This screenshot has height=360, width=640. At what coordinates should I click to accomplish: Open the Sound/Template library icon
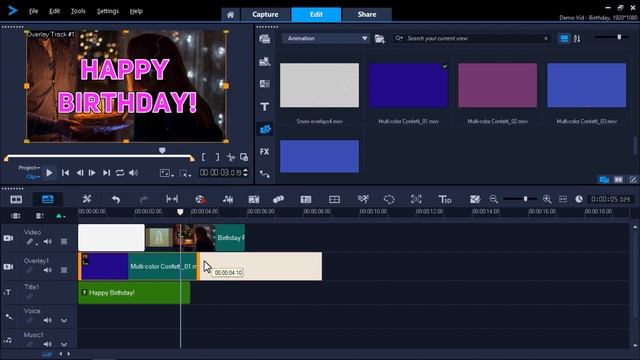click(264, 61)
